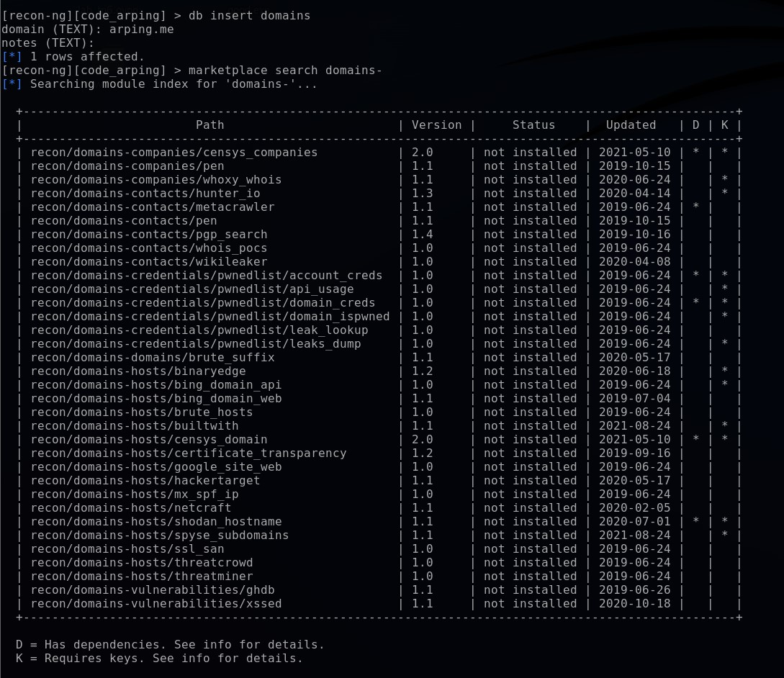This screenshot has height=678, width=784.
Task: Click the 'marketplace search domains-' command text
Action: (x=284, y=70)
